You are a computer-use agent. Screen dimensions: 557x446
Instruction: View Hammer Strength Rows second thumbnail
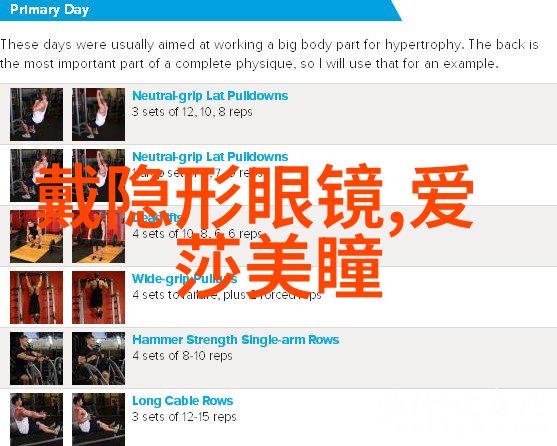coord(98,359)
